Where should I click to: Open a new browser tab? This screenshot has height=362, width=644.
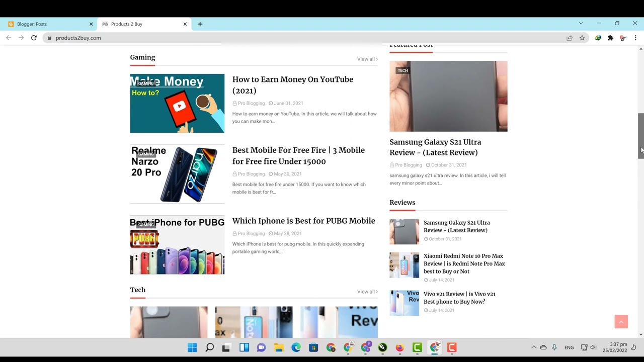click(x=200, y=24)
